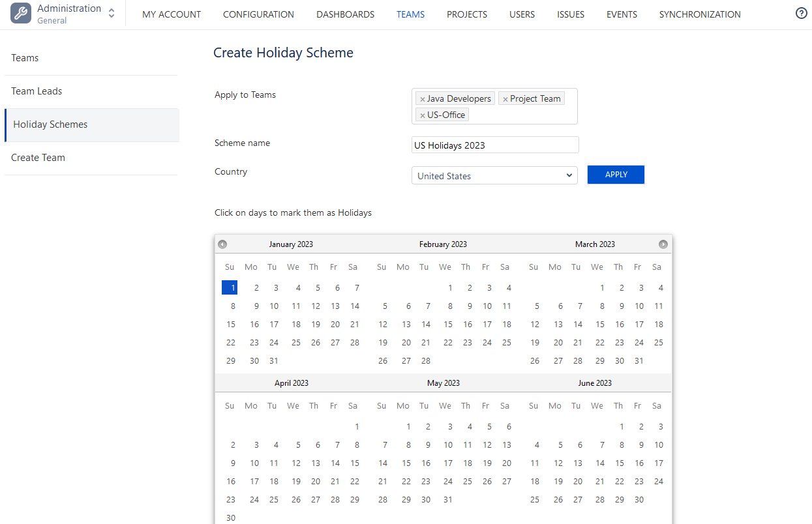Image resolution: width=812 pixels, height=524 pixels.
Task: Open PROJECTS menu
Action: (x=467, y=14)
